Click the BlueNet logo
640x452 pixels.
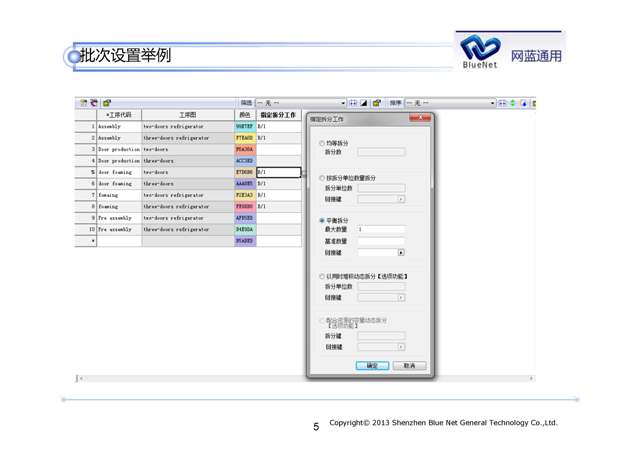pyautogui.click(x=479, y=51)
